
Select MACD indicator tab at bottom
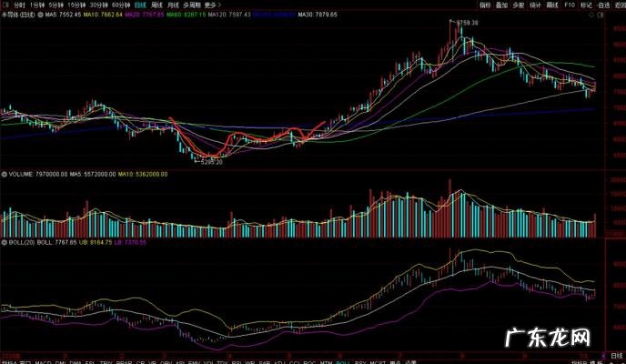pos(44,360)
